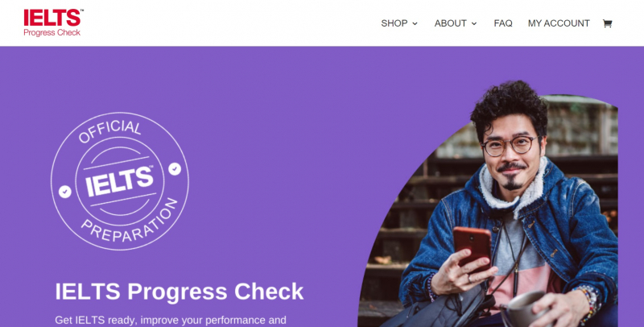
Task: Click the white IELTS text in the badge
Action: click(x=119, y=181)
